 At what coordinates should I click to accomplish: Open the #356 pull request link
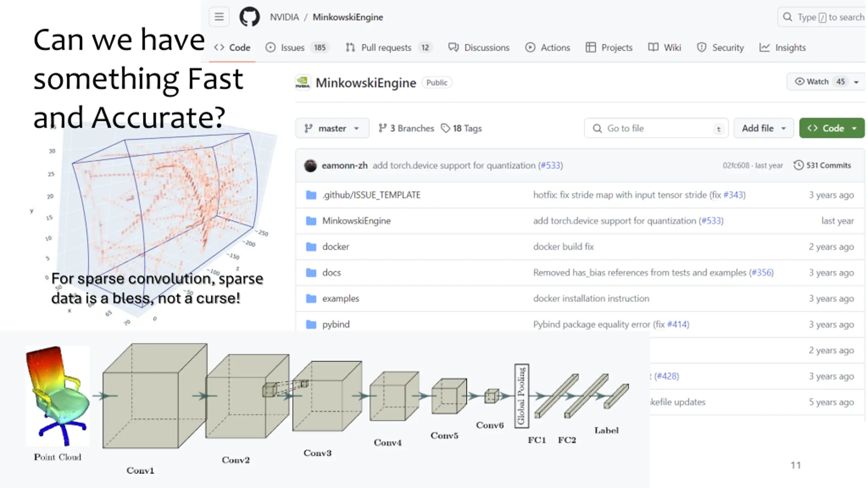(x=762, y=272)
